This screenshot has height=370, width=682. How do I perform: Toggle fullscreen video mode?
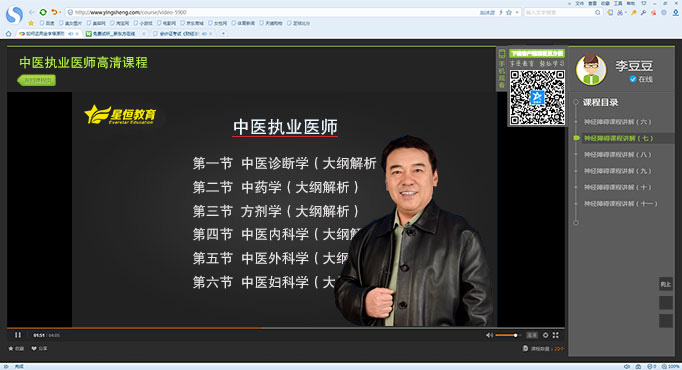pos(555,335)
